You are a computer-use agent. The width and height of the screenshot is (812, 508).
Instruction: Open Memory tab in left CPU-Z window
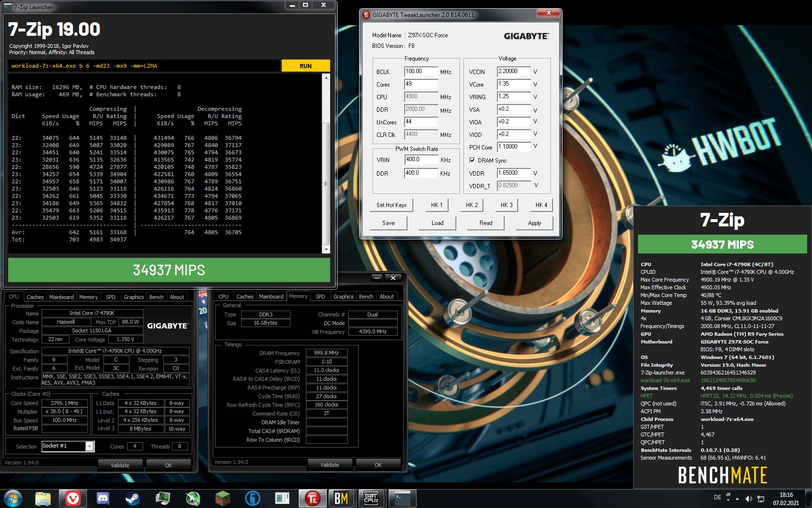point(88,297)
